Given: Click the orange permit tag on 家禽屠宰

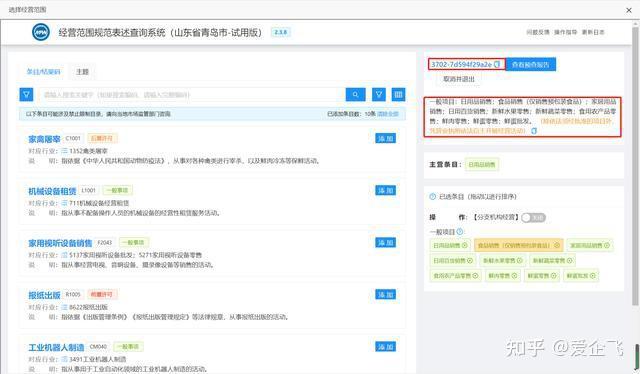Looking at the screenshot, I should pyautogui.click(x=102, y=138).
